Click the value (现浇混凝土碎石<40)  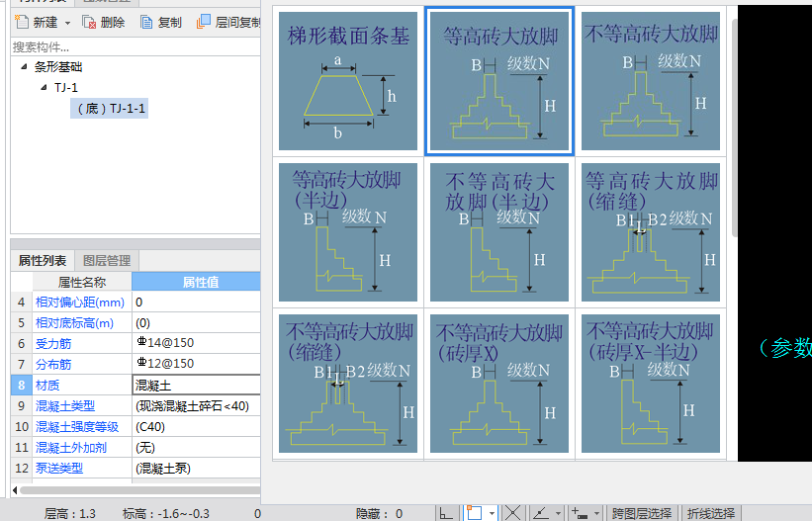coord(196,405)
